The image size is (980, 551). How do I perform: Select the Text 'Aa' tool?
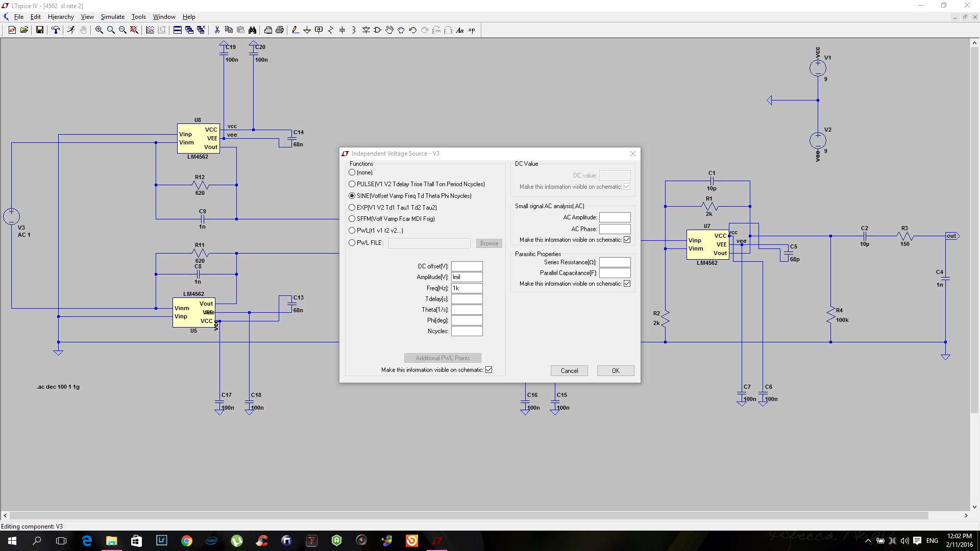tap(460, 30)
